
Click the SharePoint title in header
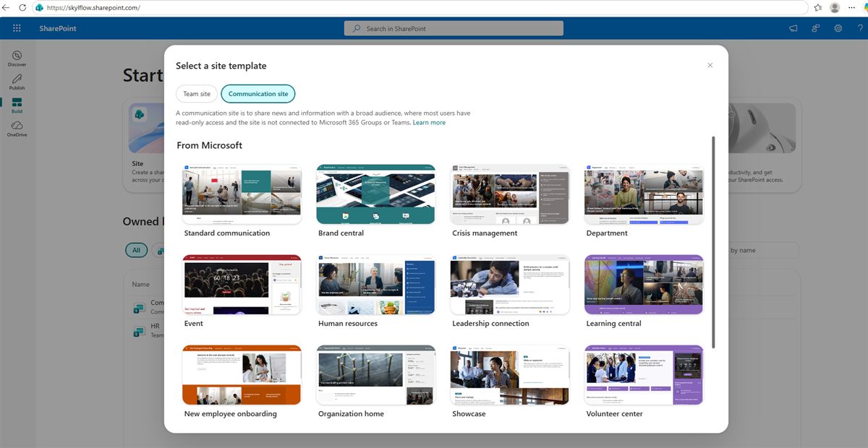[58, 28]
